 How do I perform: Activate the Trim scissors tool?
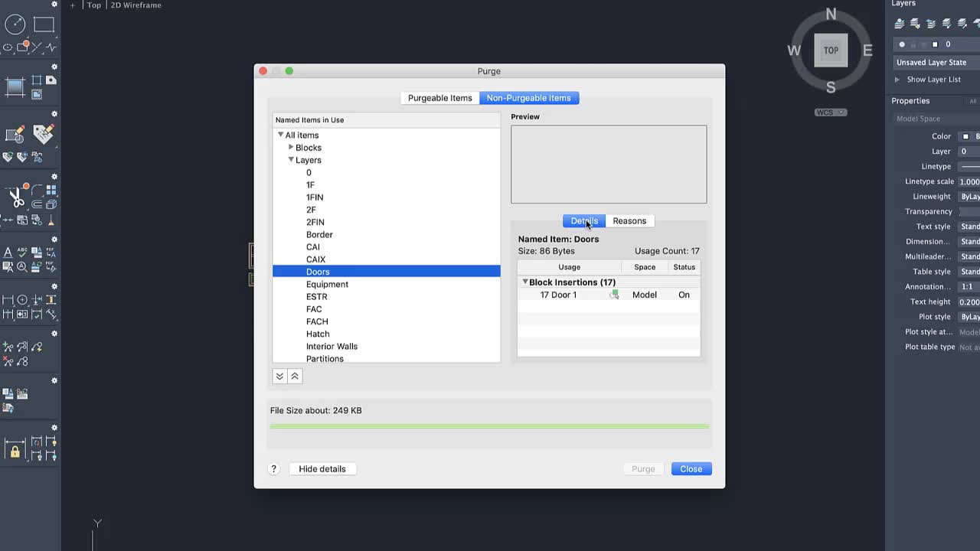pyautogui.click(x=16, y=197)
